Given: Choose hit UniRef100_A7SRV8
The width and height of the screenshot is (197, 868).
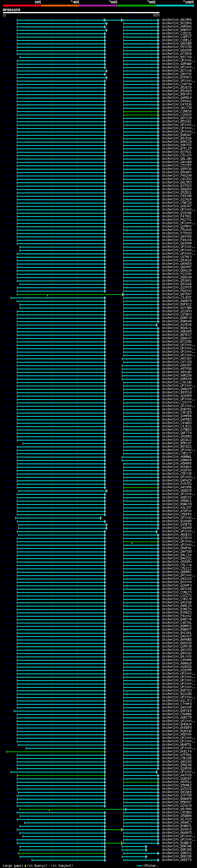Looking at the screenshot, I should [x=176, y=54].
